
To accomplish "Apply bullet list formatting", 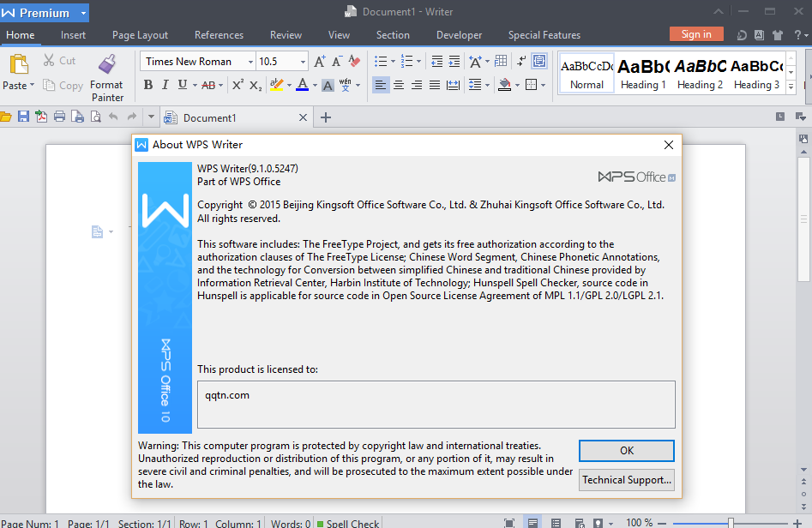I will [381, 62].
